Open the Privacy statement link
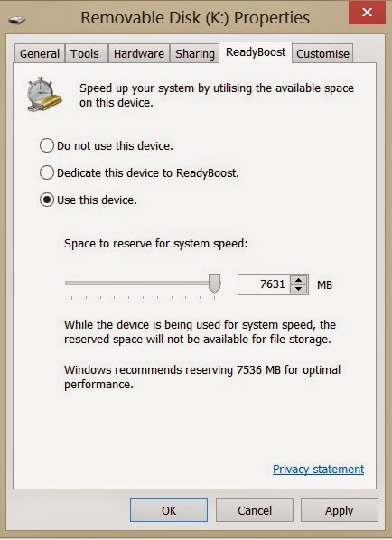 [318, 469]
